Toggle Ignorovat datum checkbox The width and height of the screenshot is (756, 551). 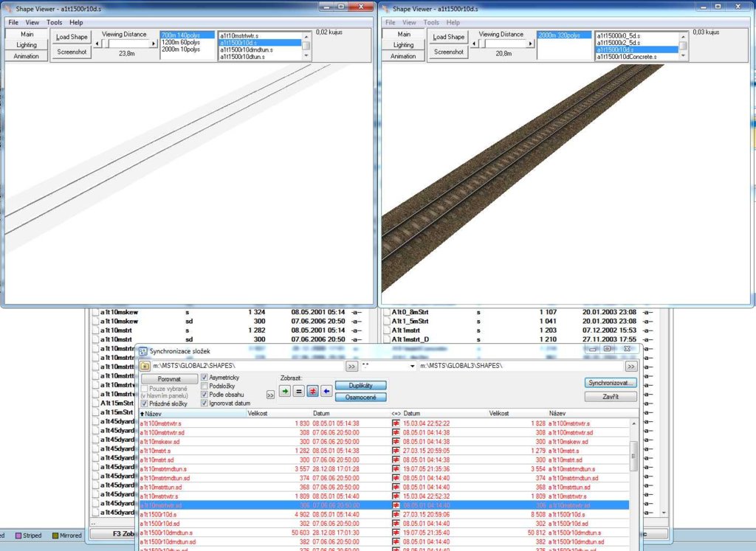(x=205, y=403)
